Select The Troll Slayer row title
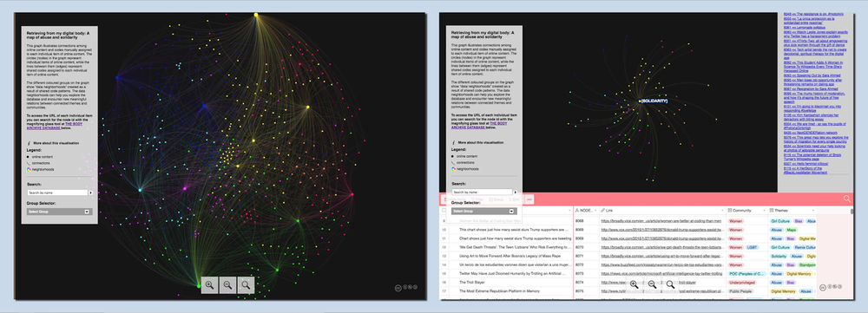Screen dimensions: 868x313 (x=471, y=282)
